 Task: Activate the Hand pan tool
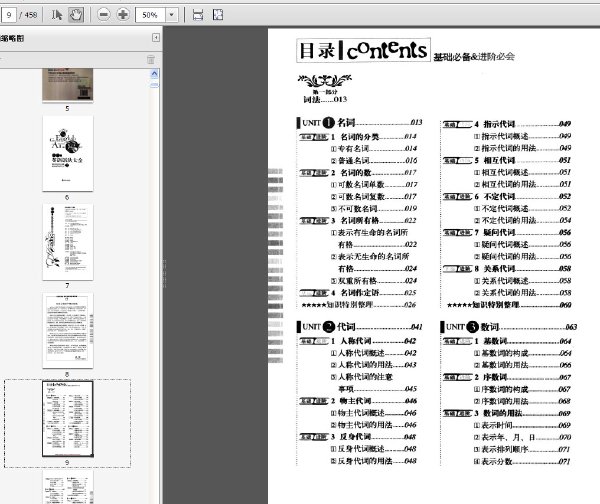(76, 15)
